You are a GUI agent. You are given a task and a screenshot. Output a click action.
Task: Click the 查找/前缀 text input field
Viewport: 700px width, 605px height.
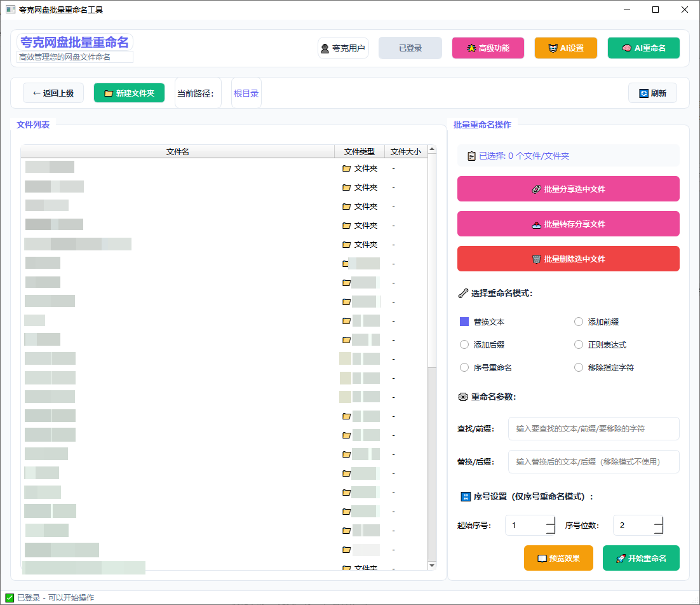point(593,429)
